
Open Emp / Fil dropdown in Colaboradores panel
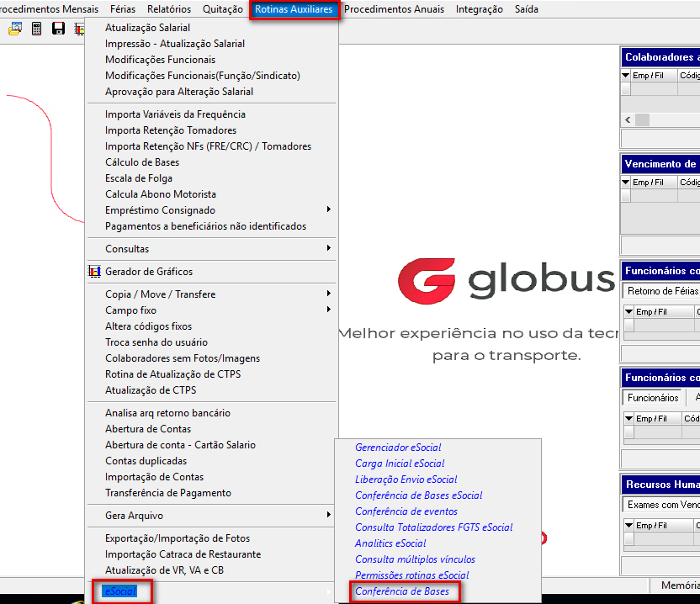point(626,76)
